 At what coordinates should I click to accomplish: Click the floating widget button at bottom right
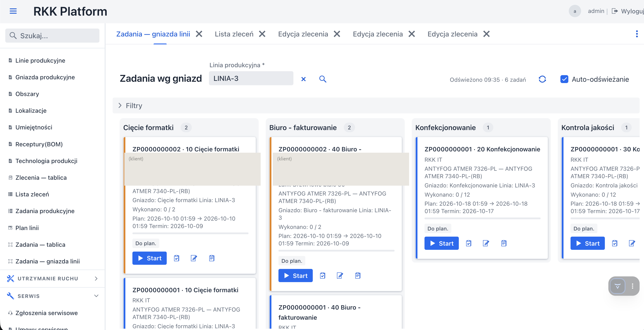618,286
